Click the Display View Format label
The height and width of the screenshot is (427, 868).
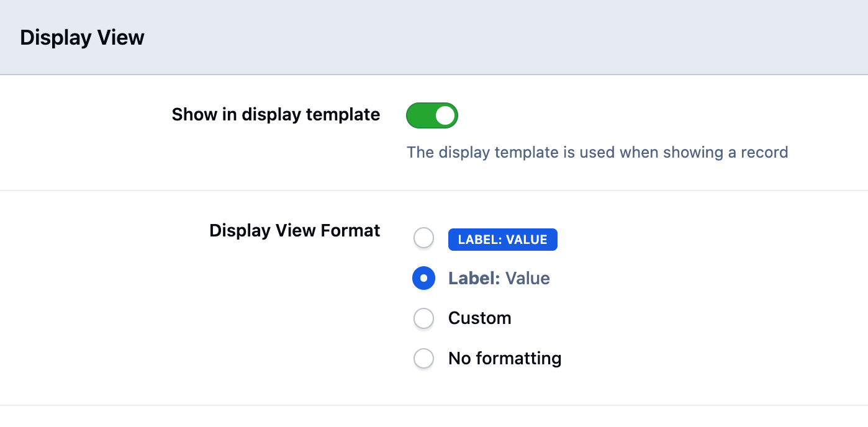point(295,230)
